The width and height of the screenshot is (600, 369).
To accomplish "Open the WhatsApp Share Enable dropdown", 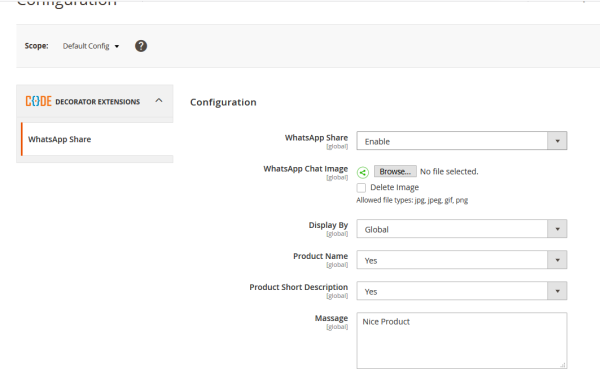I will 461,141.
